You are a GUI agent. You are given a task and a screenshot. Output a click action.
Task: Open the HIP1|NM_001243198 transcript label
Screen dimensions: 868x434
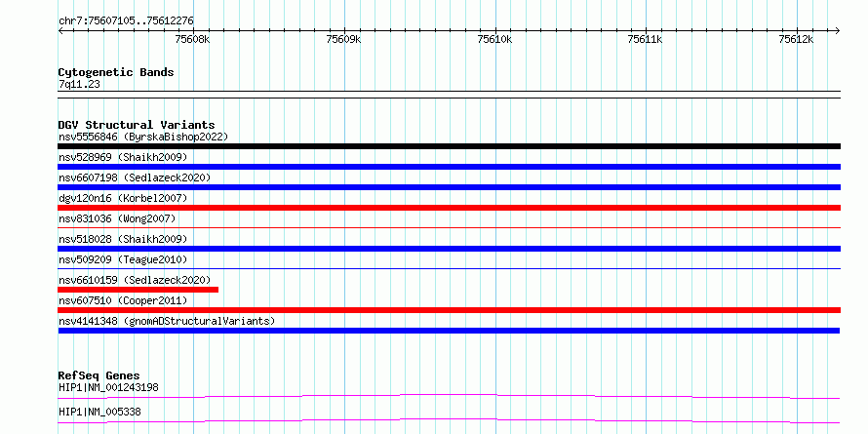click(108, 387)
